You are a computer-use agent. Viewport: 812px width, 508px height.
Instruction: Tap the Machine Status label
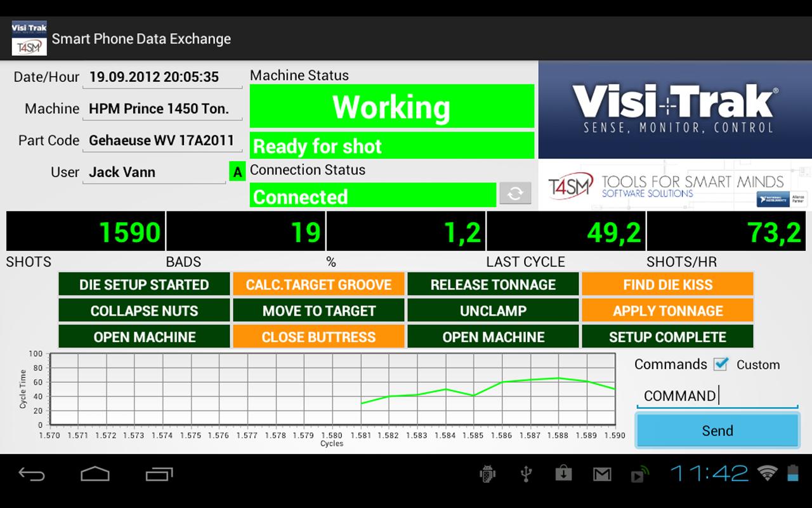[x=299, y=75]
